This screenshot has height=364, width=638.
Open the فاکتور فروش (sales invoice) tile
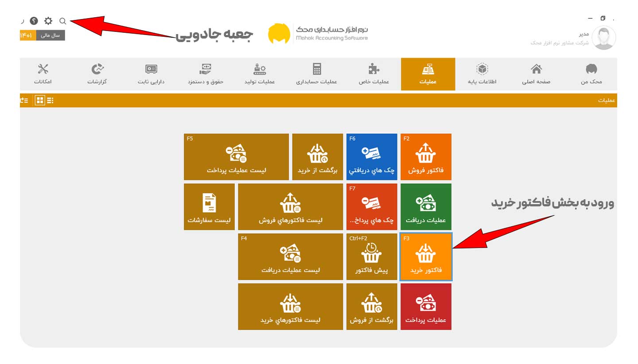425,157
